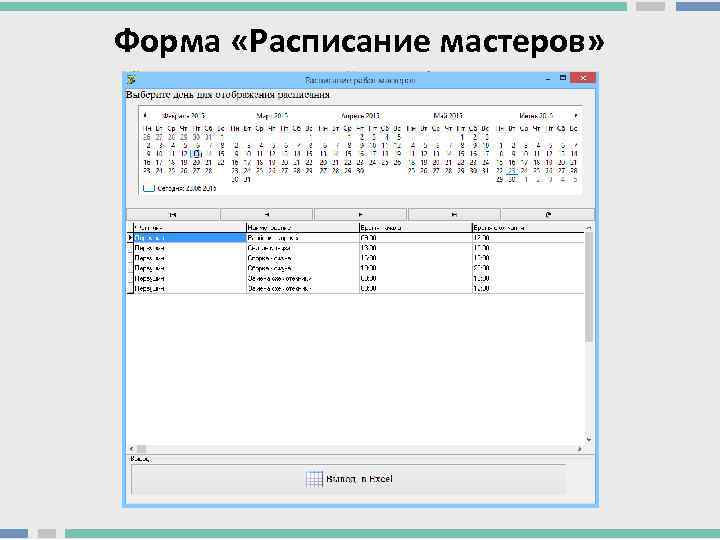Jump to the last record in navigator
This screenshot has height=540, width=720.
point(454,214)
